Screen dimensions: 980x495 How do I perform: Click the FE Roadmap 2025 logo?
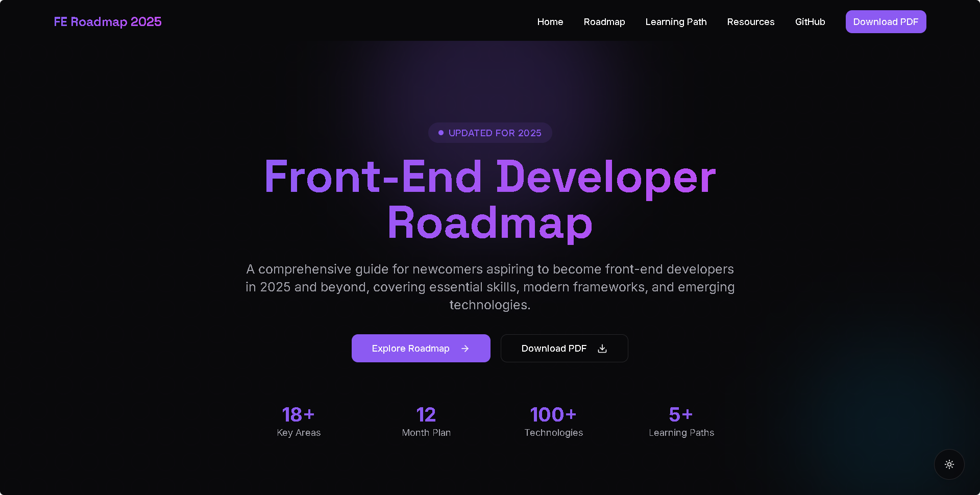click(108, 22)
